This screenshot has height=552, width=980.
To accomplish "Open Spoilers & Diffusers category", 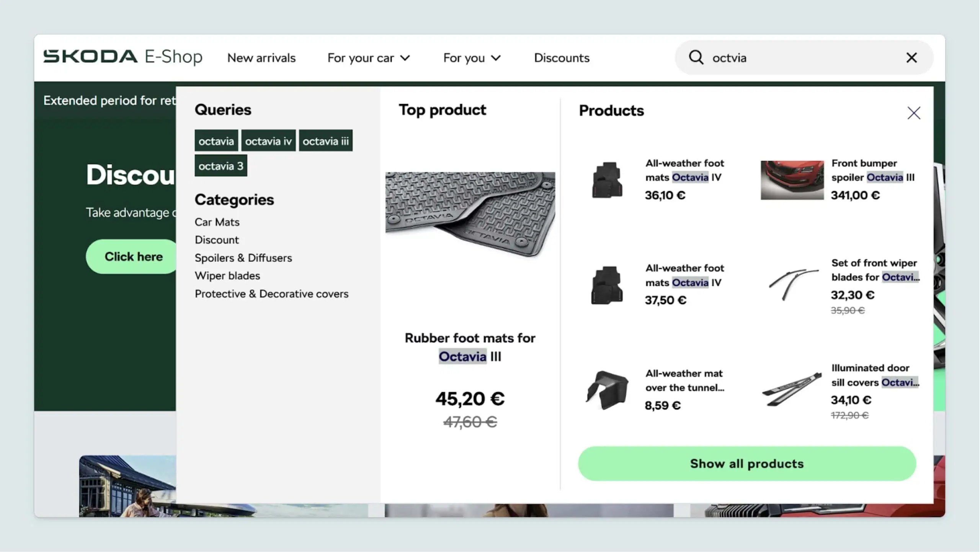I will (x=243, y=258).
